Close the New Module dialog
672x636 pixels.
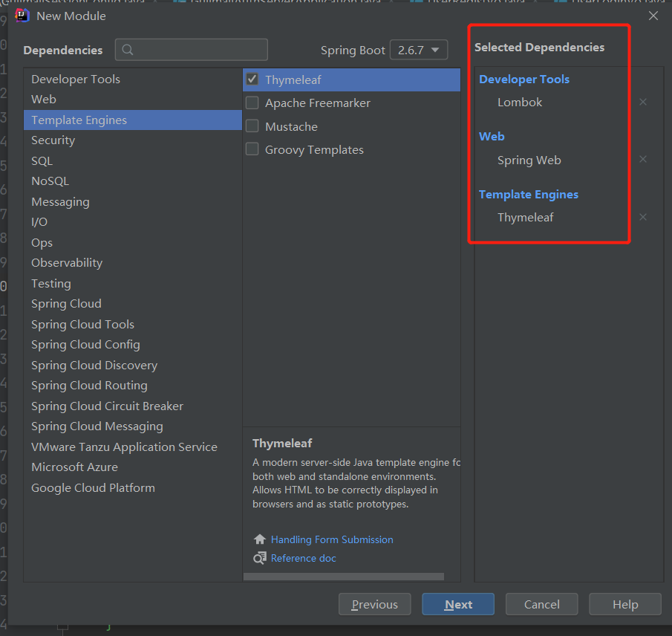point(653,16)
